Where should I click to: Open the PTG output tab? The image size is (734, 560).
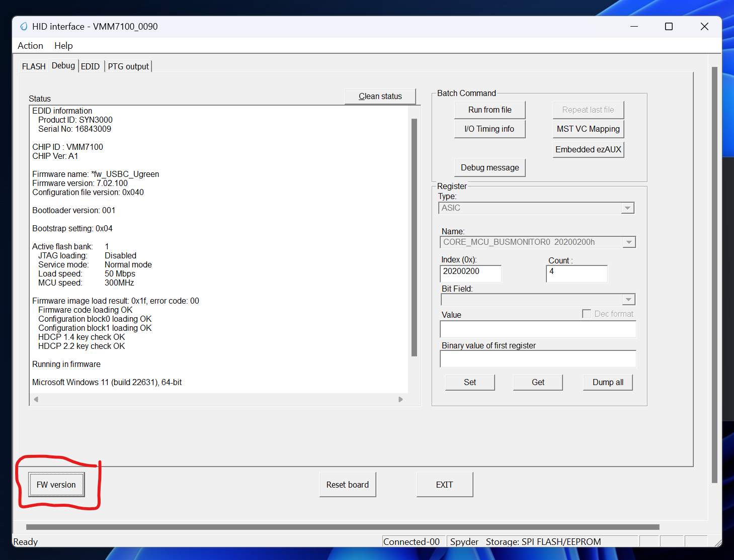point(128,66)
